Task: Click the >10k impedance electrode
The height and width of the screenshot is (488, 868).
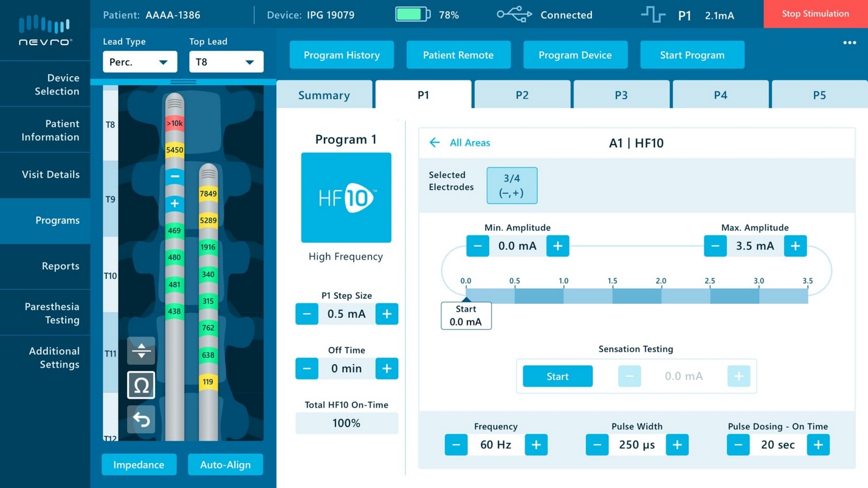Action: 175,123
